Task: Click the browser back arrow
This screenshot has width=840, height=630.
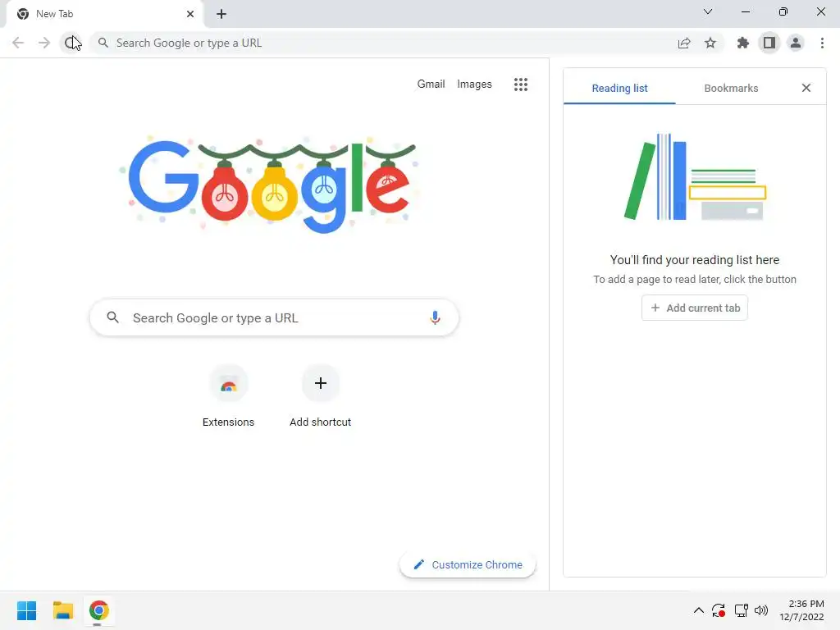Action: (x=18, y=43)
